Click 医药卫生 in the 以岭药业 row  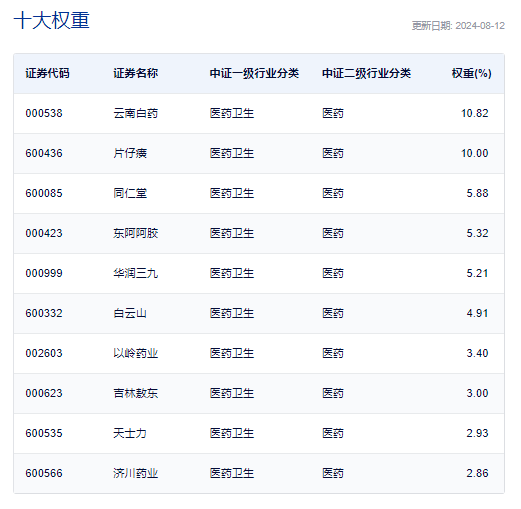click(x=232, y=353)
